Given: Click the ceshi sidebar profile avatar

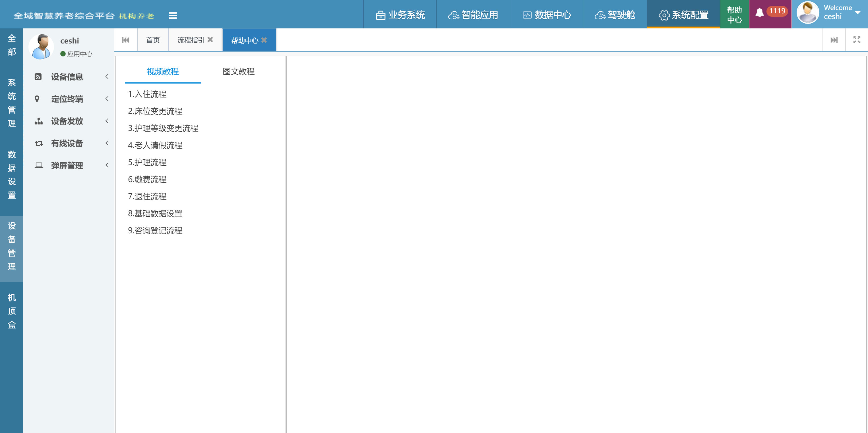Looking at the screenshot, I should coord(41,47).
